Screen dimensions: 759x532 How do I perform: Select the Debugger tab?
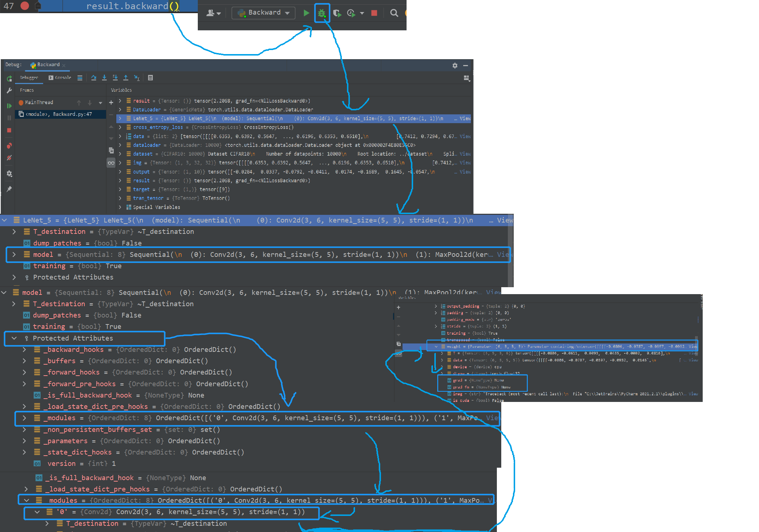29,77
